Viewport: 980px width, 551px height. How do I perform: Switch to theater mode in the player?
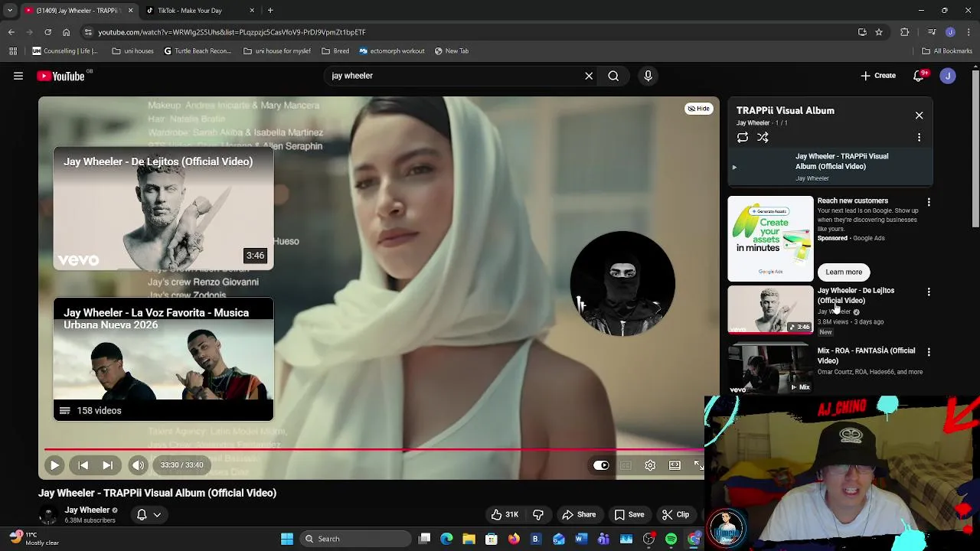click(x=675, y=465)
